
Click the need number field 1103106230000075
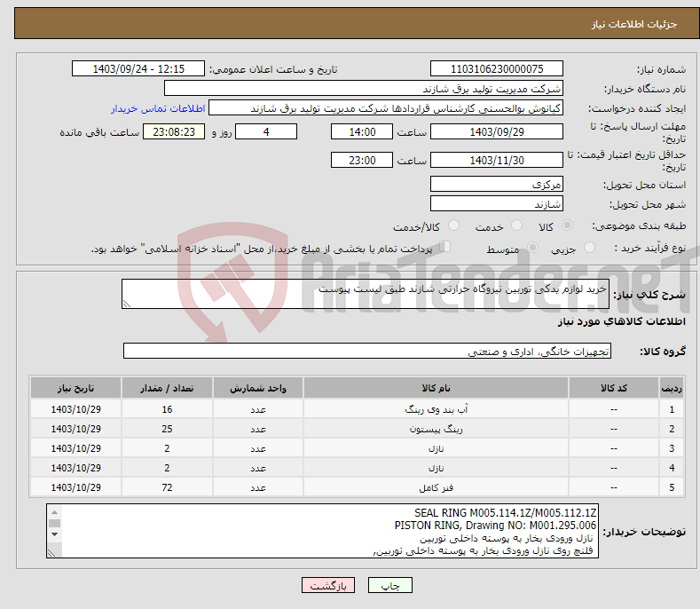[x=497, y=69]
